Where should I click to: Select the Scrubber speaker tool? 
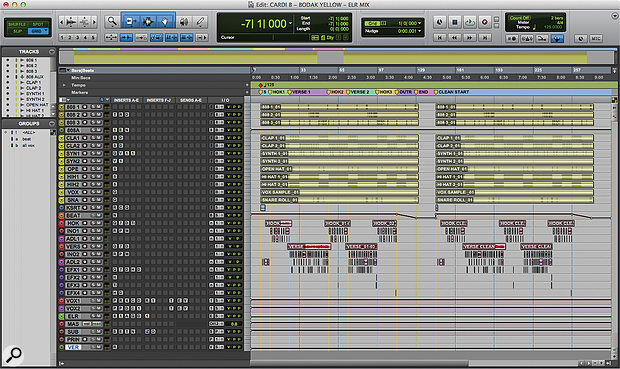coord(184,21)
